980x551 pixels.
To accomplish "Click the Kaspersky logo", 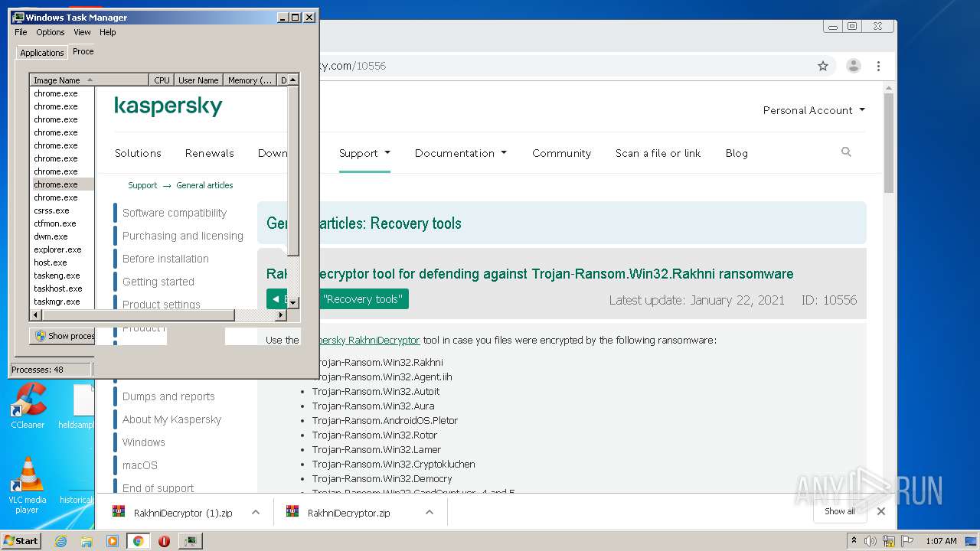I will [168, 106].
